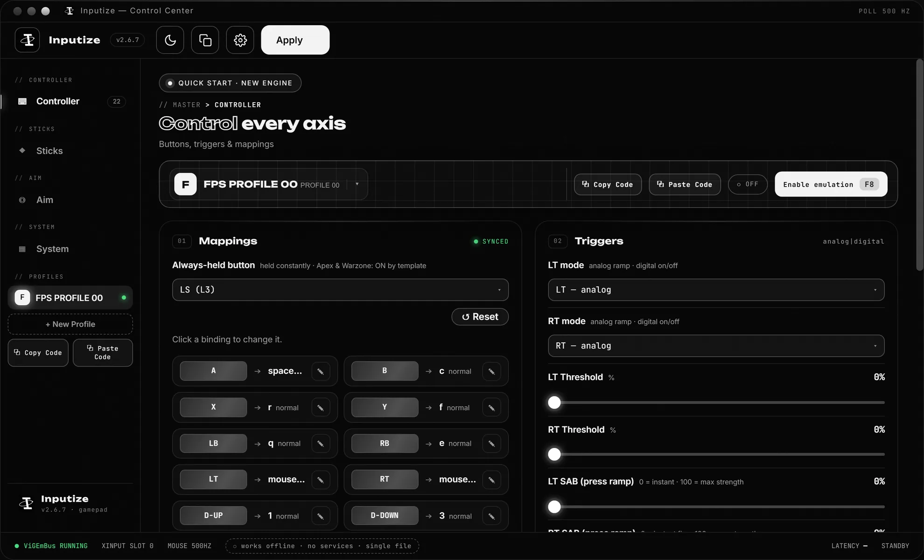Edit the X button binding pencil
The width and height of the screenshot is (924, 560).
321,408
